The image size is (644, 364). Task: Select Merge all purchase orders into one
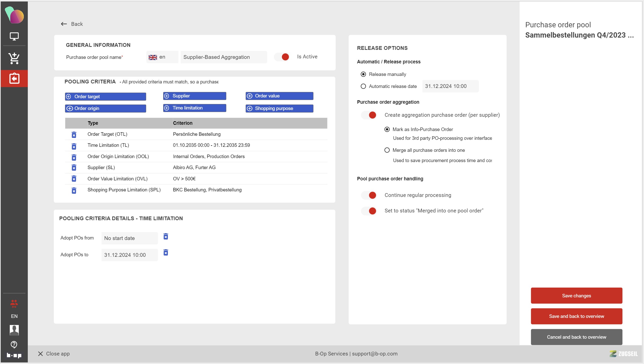point(387,150)
